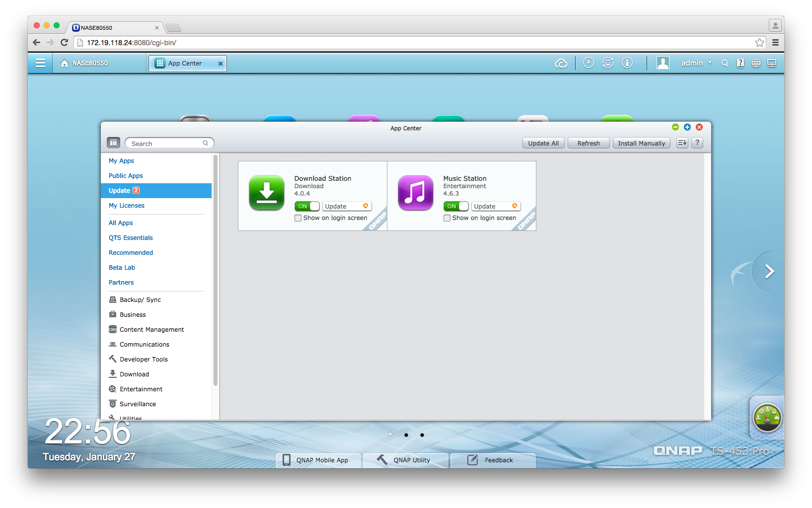Click the NASE80550 home icon
Screen dimensions: 812x508
[64, 63]
